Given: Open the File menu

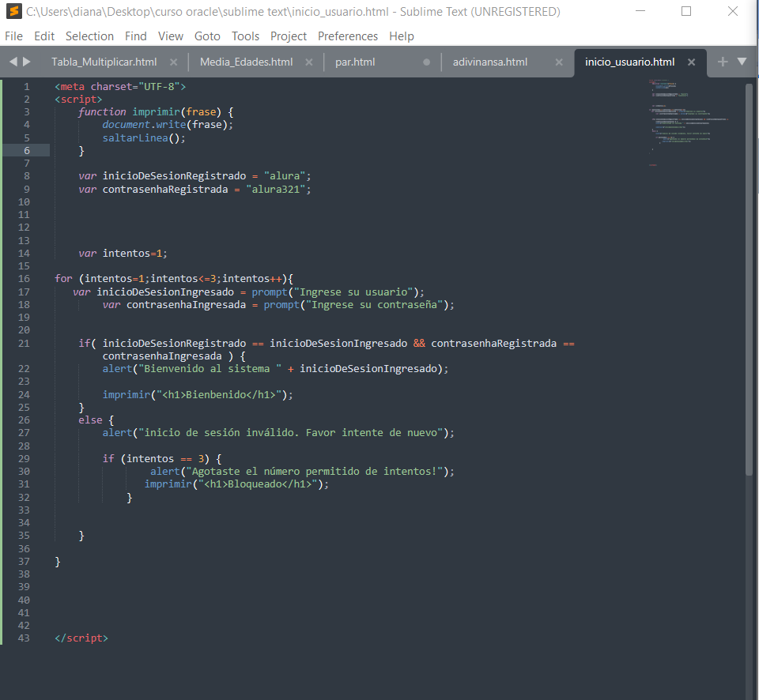Looking at the screenshot, I should point(13,36).
